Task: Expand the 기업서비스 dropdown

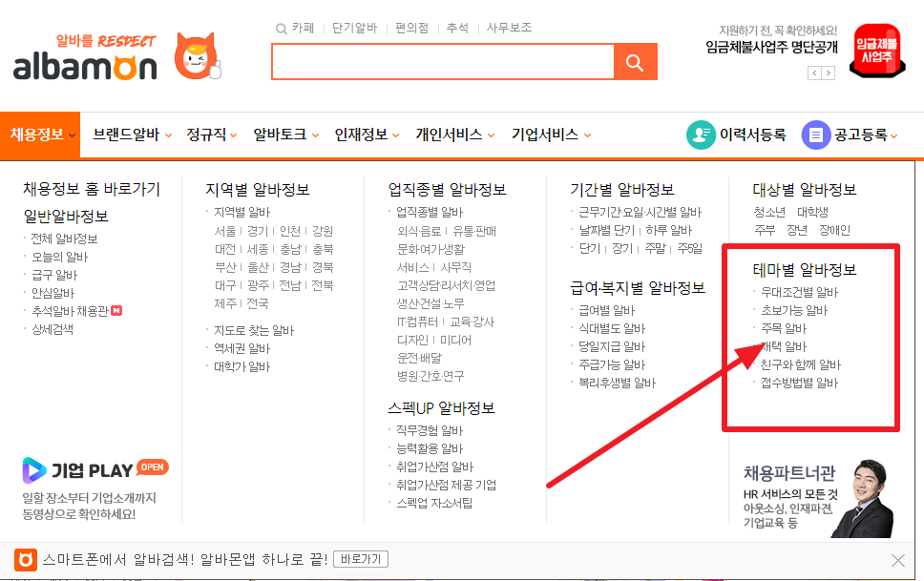Action: pyautogui.click(x=551, y=135)
